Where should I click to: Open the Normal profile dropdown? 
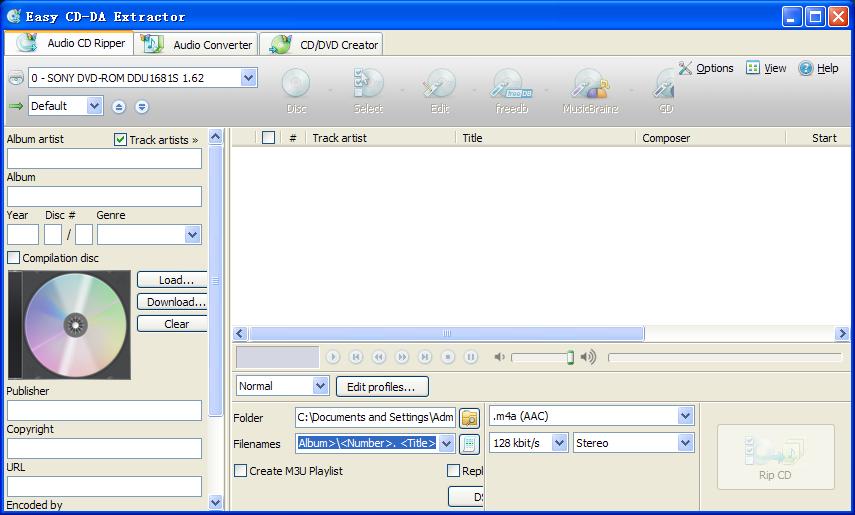click(321, 386)
